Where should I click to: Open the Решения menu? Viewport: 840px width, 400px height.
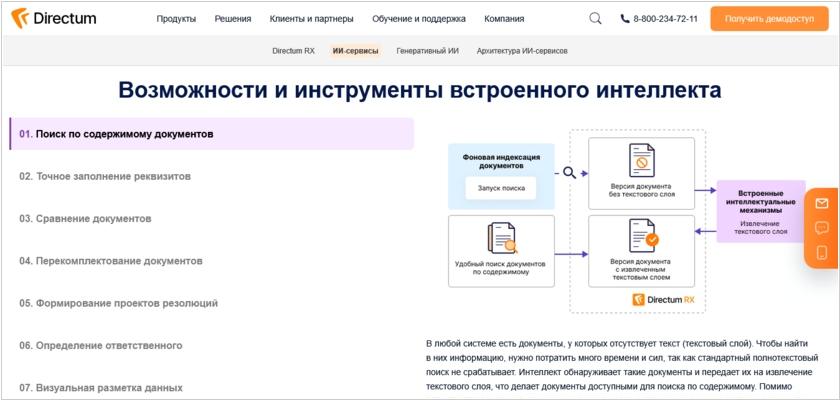pos(233,19)
